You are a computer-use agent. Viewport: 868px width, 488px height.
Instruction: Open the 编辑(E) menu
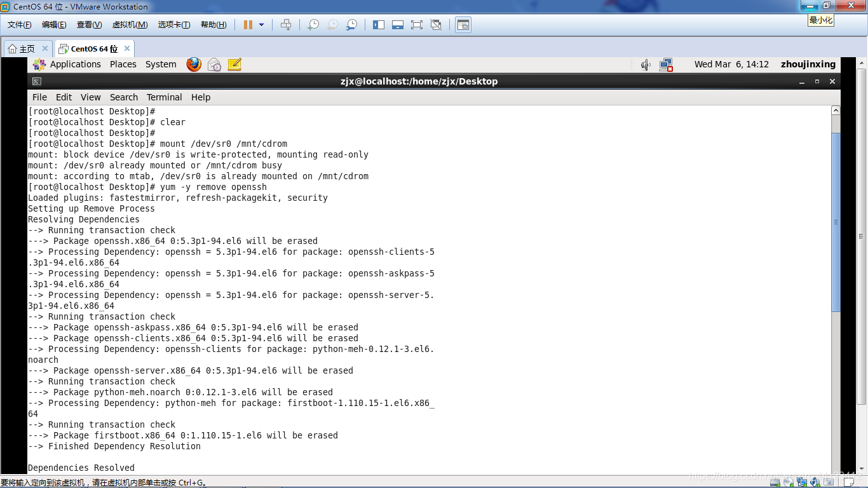pos(54,25)
